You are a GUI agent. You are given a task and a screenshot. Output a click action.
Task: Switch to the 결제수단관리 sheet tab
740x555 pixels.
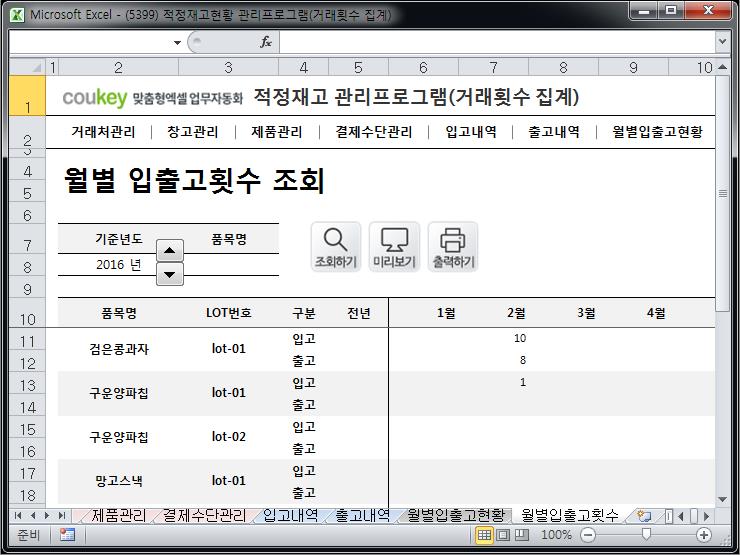(x=204, y=515)
